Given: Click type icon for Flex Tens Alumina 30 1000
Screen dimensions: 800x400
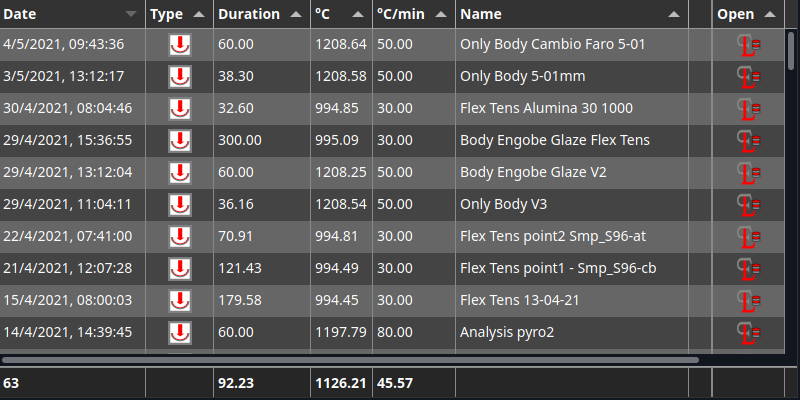Looking at the screenshot, I should click(180, 109).
